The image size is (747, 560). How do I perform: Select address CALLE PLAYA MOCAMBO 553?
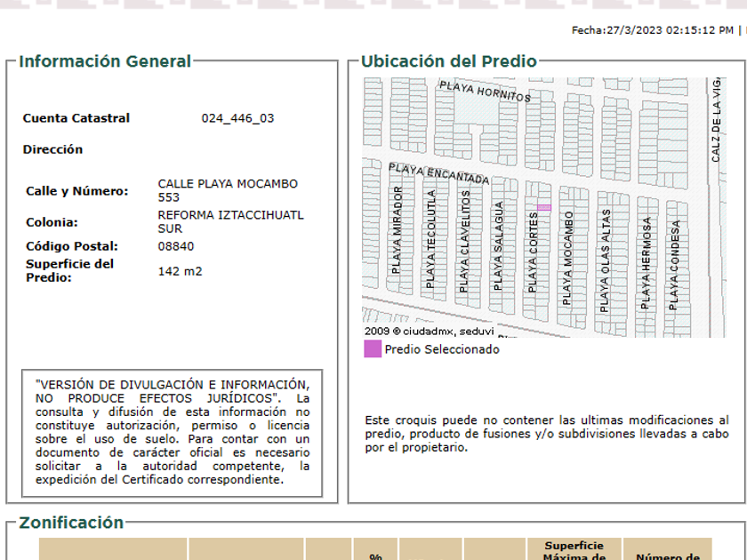pyautogui.click(x=228, y=190)
